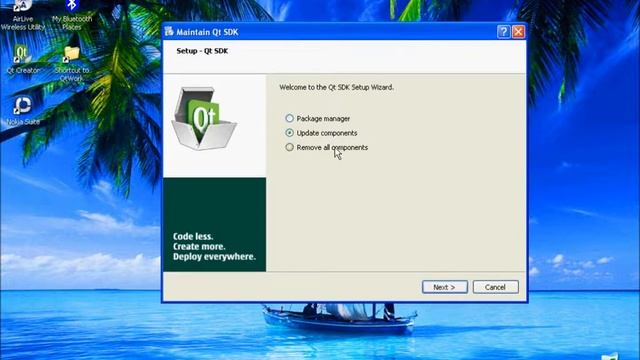Click the Maintain Qt SDK title bar icon
Screen dimensions: 640x360
169,31
